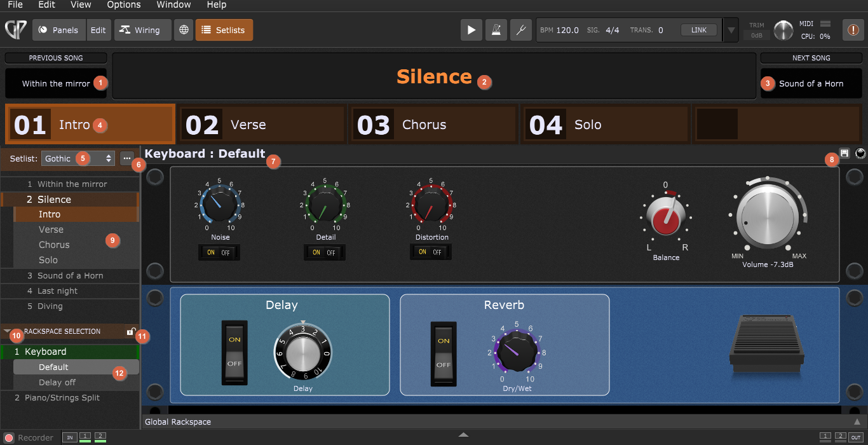The image size is (868, 445).
Task: Expand the Global Rackspace panel arrow
Action: [x=857, y=421]
